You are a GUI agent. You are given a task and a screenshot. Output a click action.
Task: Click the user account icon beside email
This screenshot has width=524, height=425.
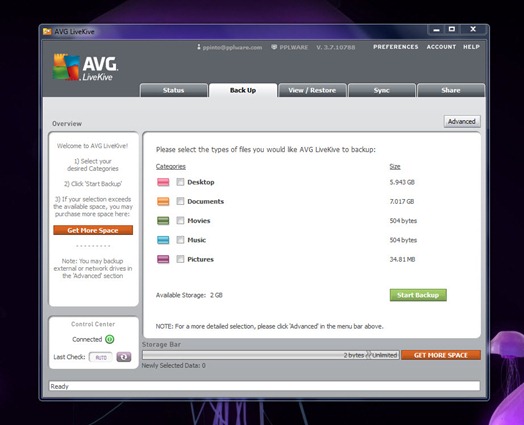199,47
